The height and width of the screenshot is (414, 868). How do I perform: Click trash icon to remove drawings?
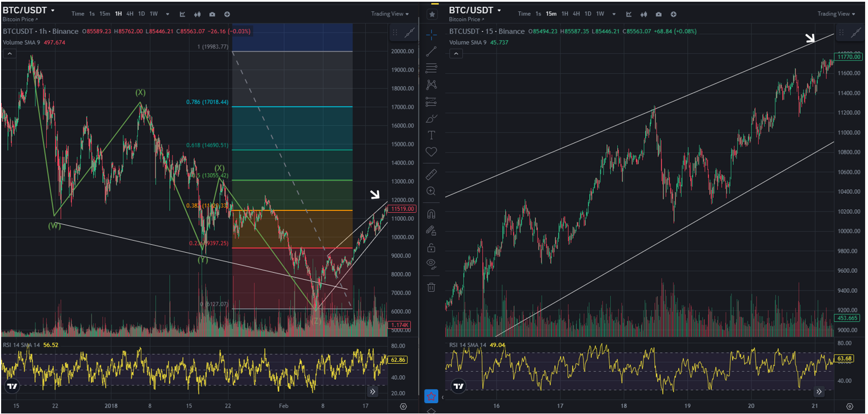[431, 286]
